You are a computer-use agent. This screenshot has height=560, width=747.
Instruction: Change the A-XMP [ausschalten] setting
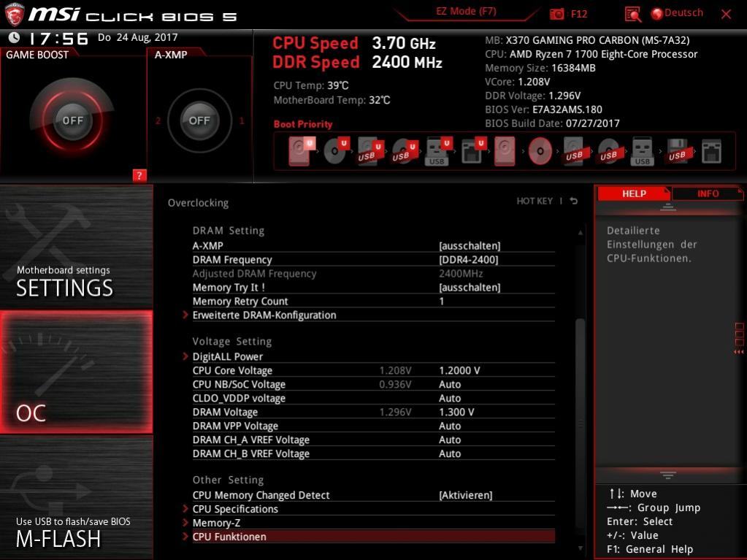pyautogui.click(x=470, y=246)
